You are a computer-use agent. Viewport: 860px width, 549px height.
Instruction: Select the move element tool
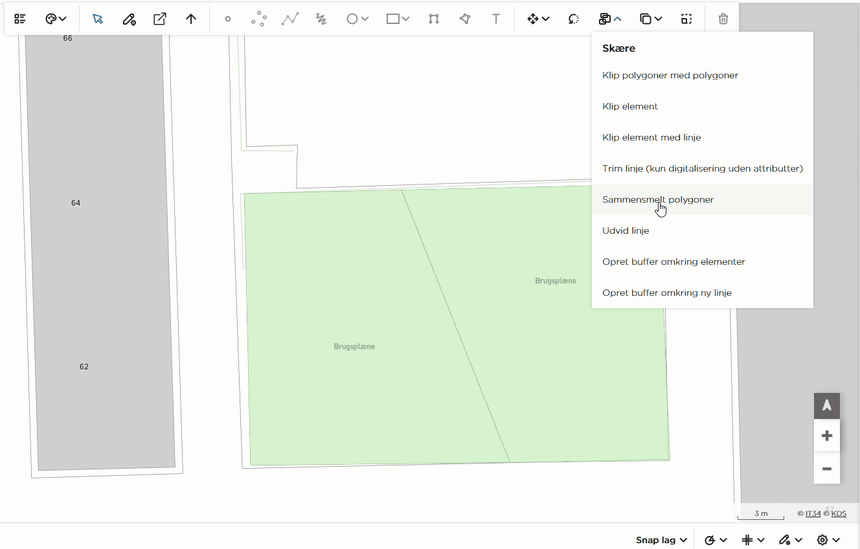point(533,19)
